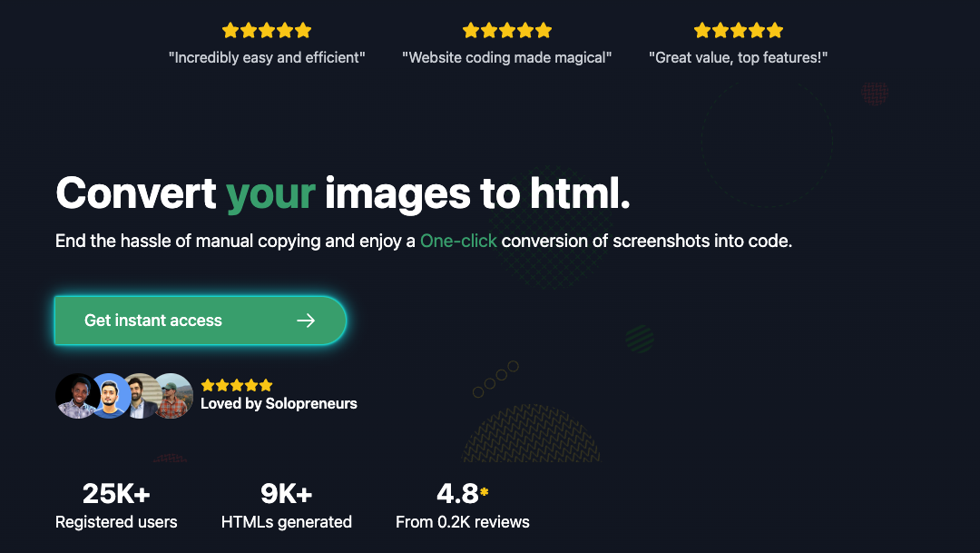Click the arrow icon in the green button
The height and width of the screenshot is (553, 980).
tap(306, 321)
